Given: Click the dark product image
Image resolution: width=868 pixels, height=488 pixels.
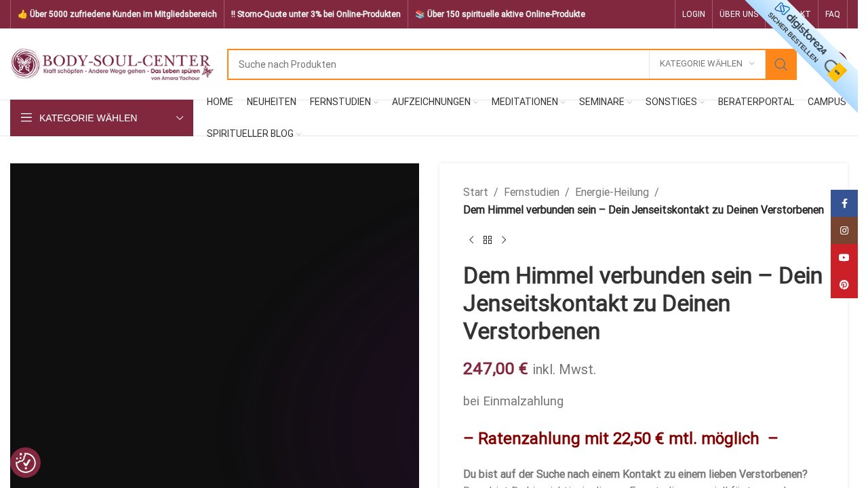Looking at the screenshot, I should click(214, 325).
